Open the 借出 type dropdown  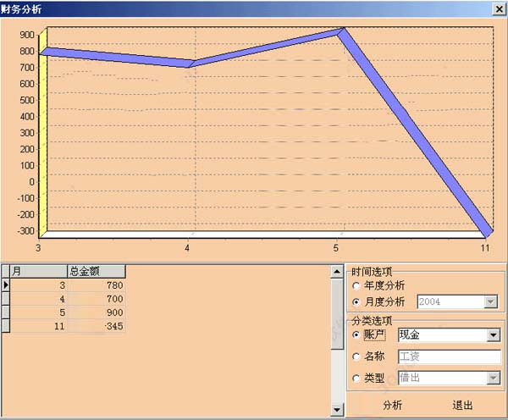(494, 378)
